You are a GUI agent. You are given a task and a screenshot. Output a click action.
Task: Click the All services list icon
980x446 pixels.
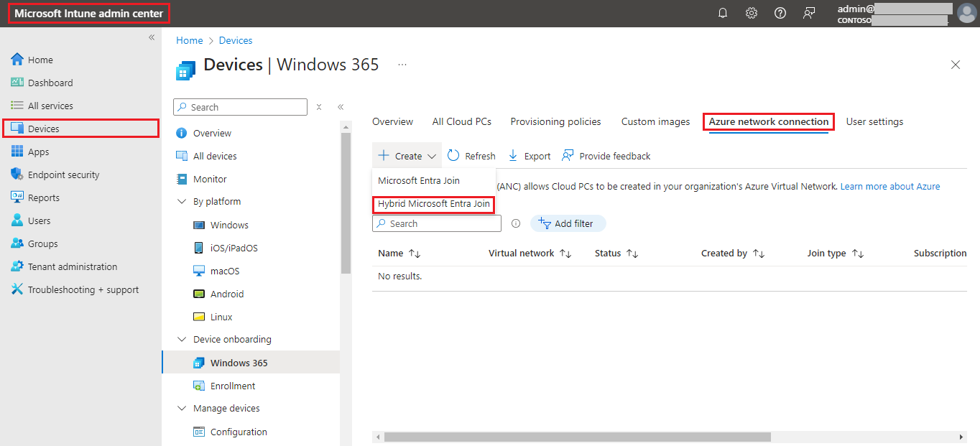tap(17, 106)
